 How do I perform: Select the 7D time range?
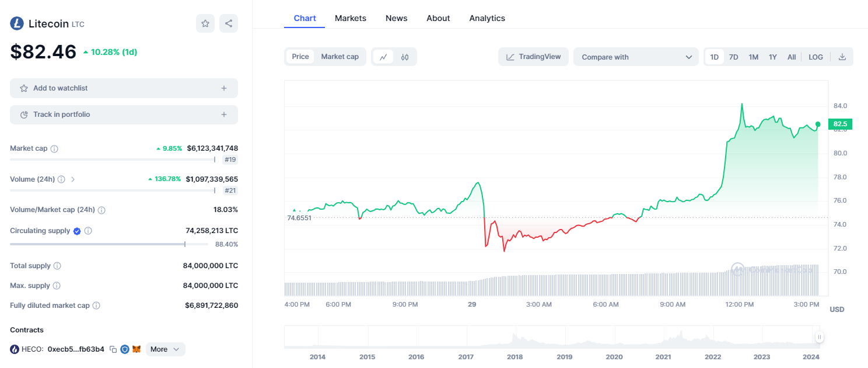(734, 57)
